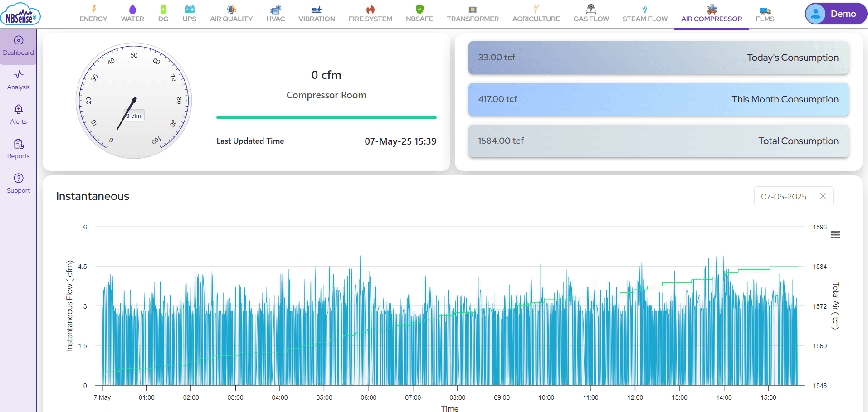868x412 pixels.
Task: Click the 07-May-25 15:39 timestamp
Action: point(400,141)
